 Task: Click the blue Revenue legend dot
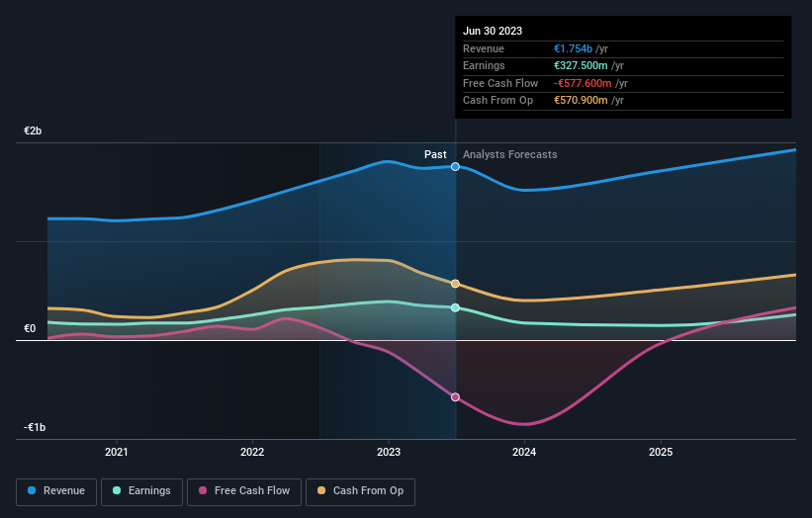(32, 490)
